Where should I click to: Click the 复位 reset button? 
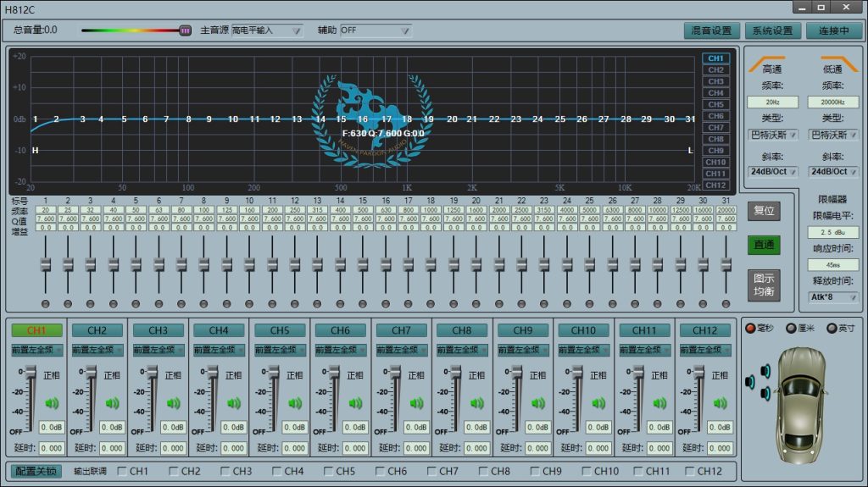pyautogui.click(x=764, y=210)
